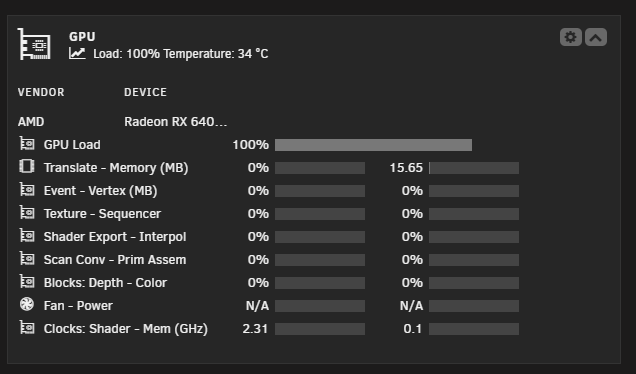
Task: Click the Event - Vertex row icon
Action: pos(27,190)
